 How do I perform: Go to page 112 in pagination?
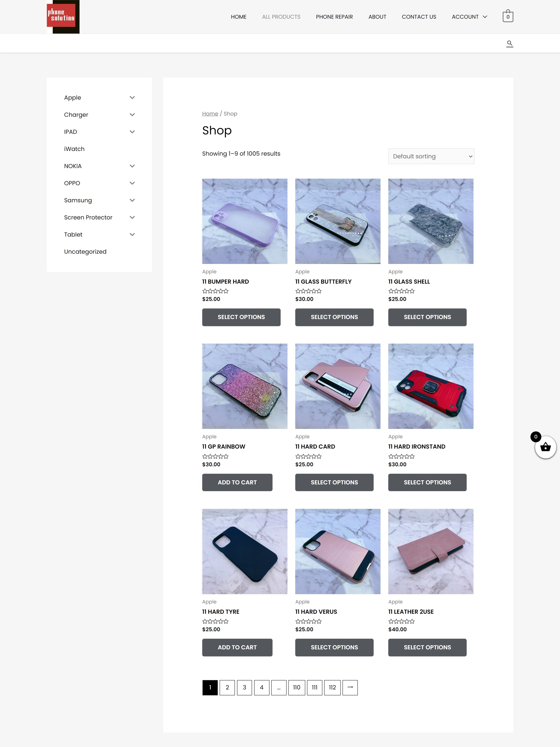(332, 687)
